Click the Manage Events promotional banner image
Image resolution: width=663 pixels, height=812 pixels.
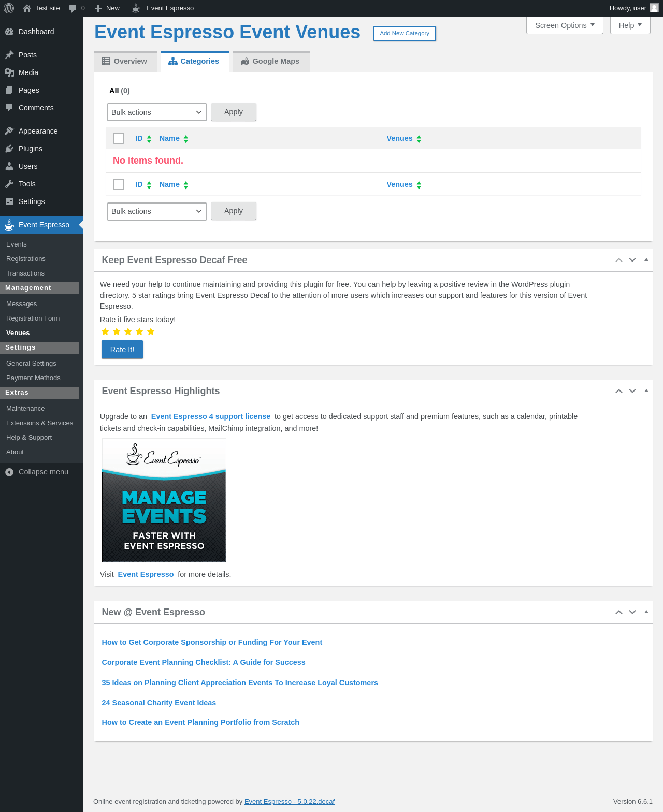coord(164,500)
